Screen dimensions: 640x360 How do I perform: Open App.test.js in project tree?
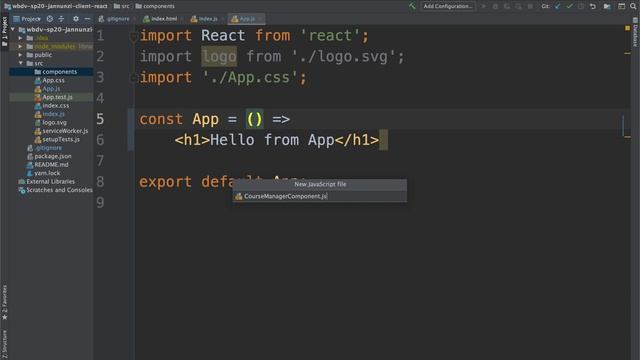pyautogui.click(x=53, y=97)
